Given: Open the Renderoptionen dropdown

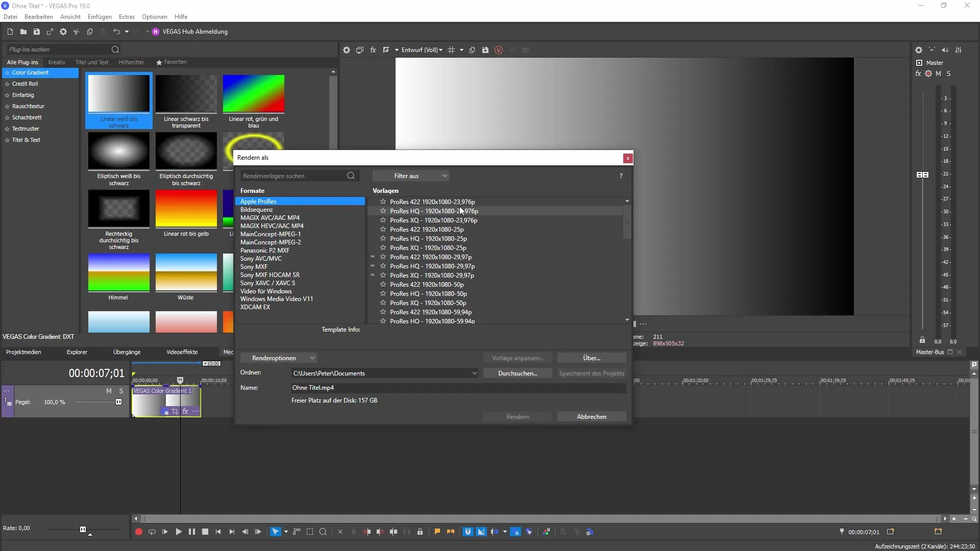Looking at the screenshot, I should tap(279, 357).
